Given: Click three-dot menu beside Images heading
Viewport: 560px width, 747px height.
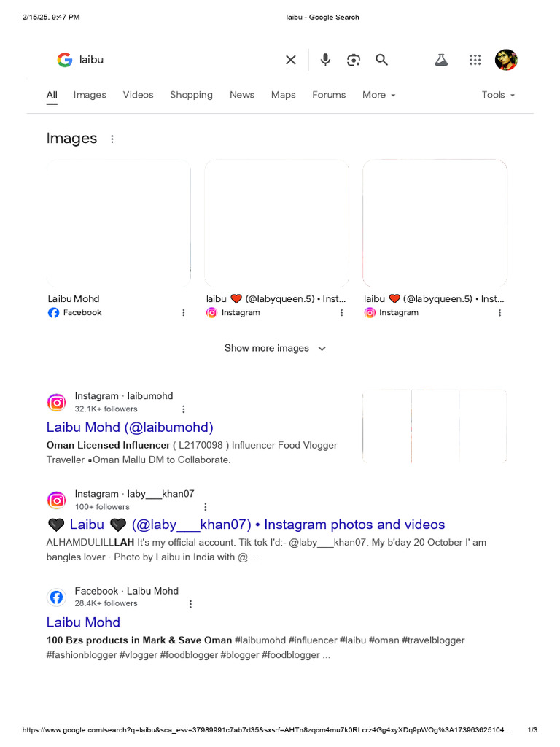Looking at the screenshot, I should (112, 139).
